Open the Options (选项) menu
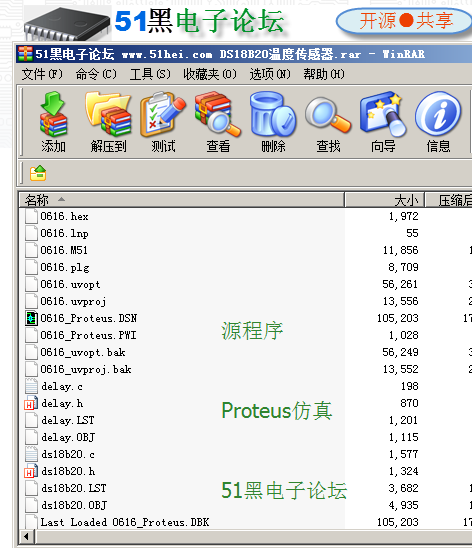The image size is (472, 548). 270,74
